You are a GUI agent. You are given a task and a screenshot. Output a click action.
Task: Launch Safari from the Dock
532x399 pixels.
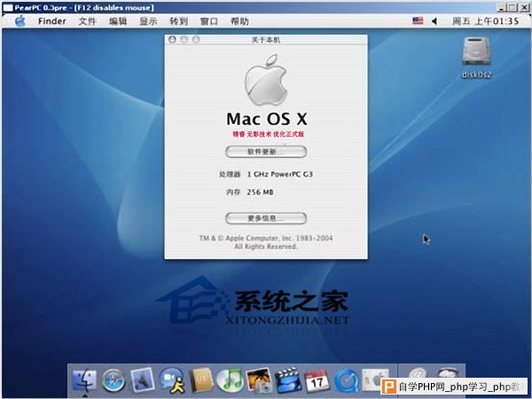coord(113,381)
